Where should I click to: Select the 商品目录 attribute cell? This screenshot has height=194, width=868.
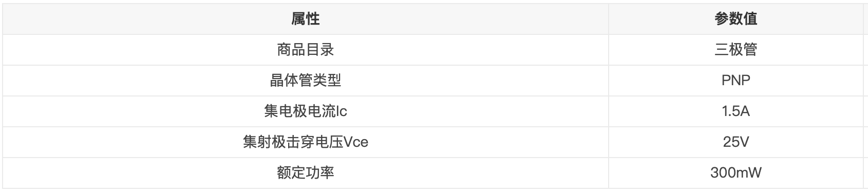[x=306, y=50]
